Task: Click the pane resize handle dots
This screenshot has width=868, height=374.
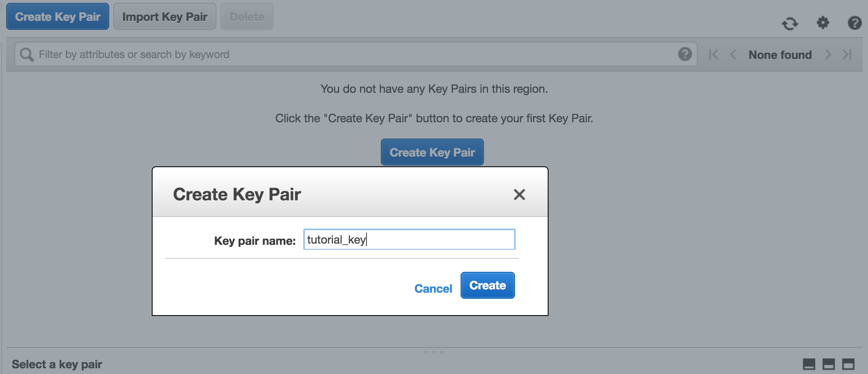Action: 434,352
